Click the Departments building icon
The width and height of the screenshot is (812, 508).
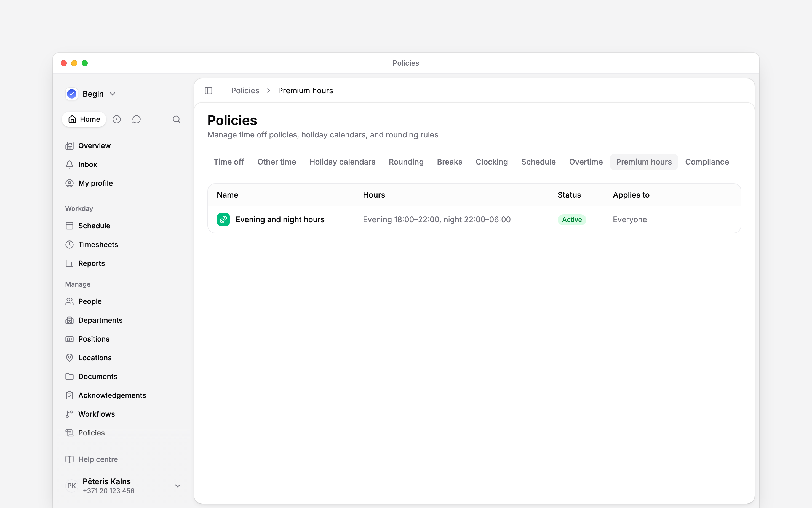[70, 320]
